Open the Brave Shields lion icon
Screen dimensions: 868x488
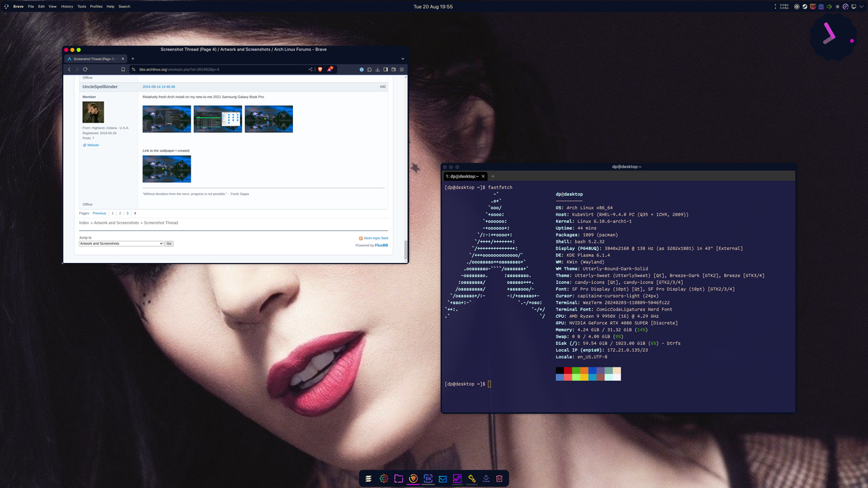coord(320,69)
